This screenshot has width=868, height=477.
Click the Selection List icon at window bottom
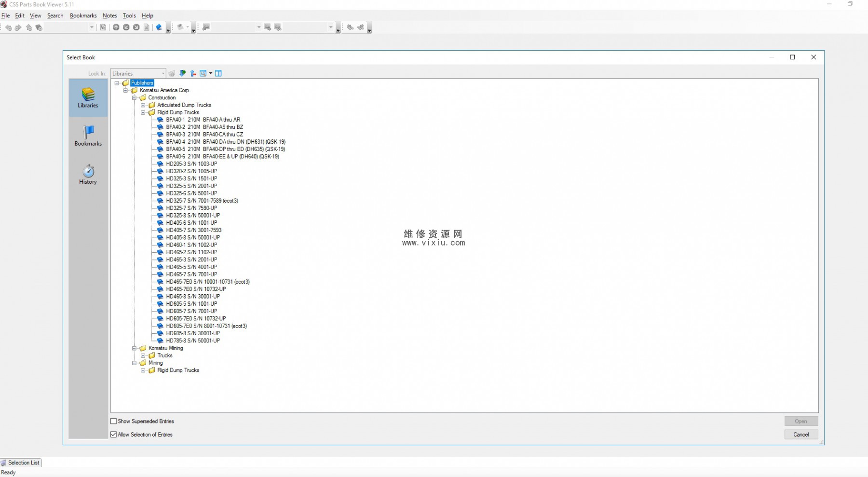(3, 463)
